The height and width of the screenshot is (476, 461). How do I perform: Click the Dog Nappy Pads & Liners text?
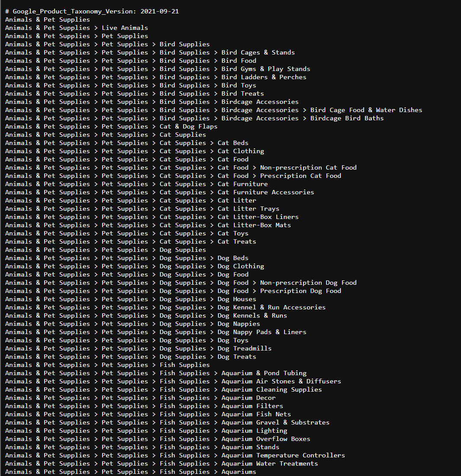(x=262, y=332)
